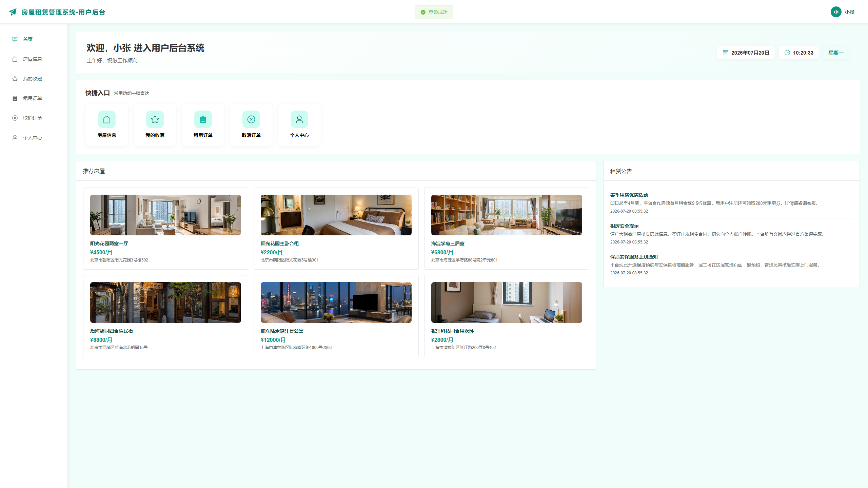The height and width of the screenshot is (488, 868).
Task: Click the title 阳光花园两室一厅
Action: click(109, 243)
